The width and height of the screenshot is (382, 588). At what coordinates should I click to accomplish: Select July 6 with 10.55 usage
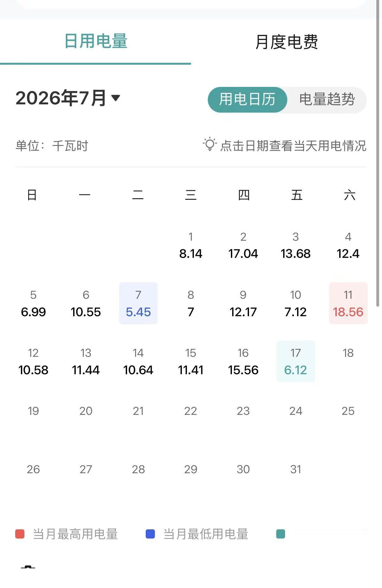pos(86,303)
